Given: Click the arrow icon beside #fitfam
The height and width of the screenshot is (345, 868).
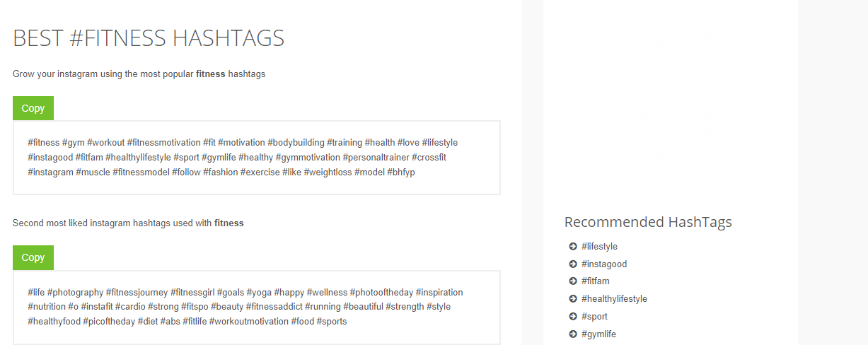Looking at the screenshot, I should (573, 281).
